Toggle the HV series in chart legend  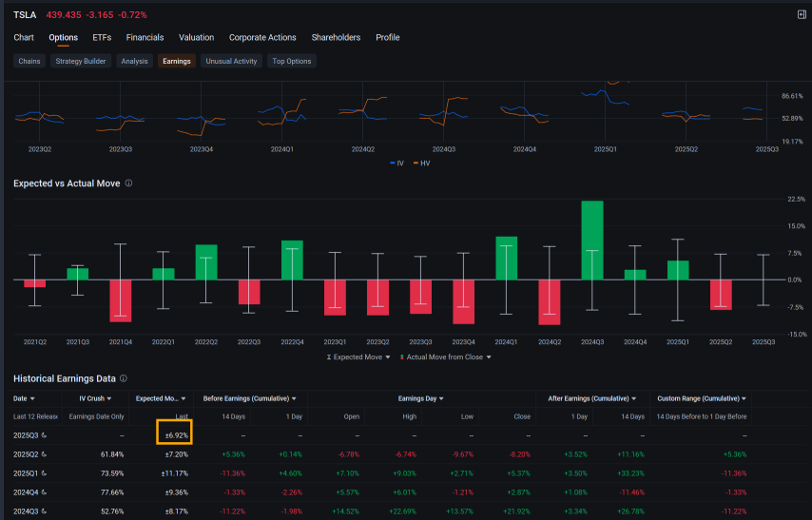tap(420, 163)
